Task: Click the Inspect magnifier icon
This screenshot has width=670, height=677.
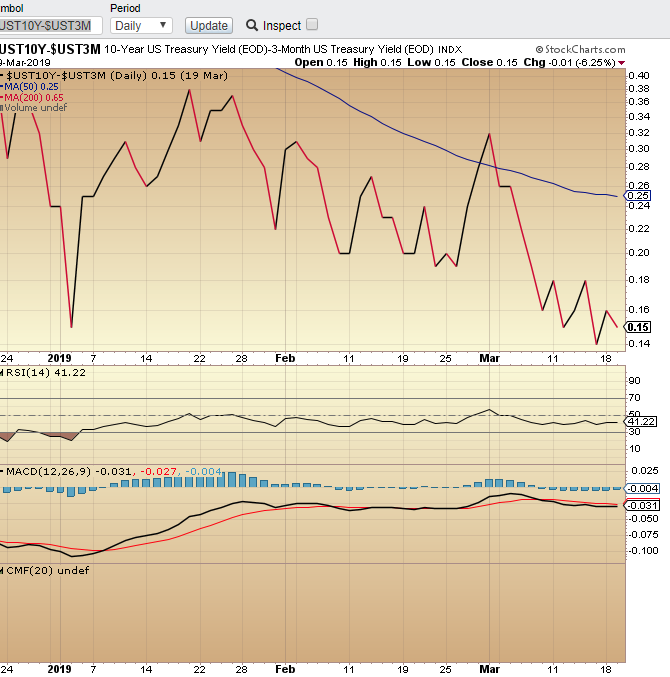Action: [x=252, y=25]
